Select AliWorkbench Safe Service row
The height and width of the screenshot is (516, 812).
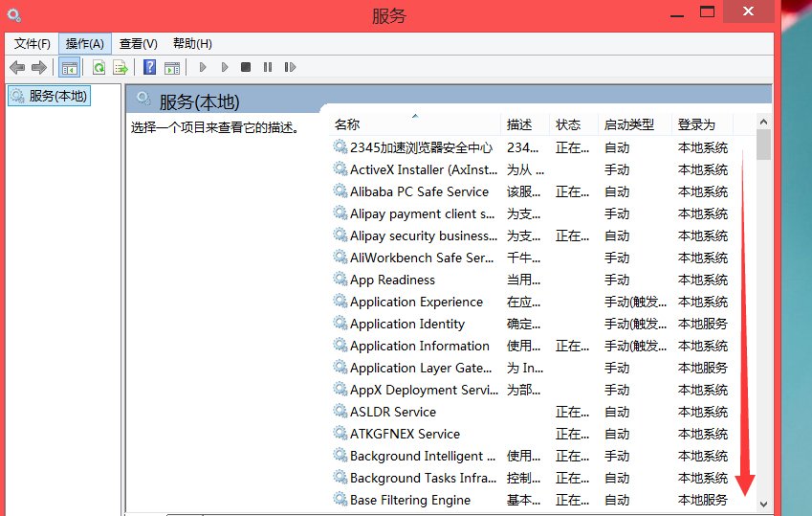point(531,258)
